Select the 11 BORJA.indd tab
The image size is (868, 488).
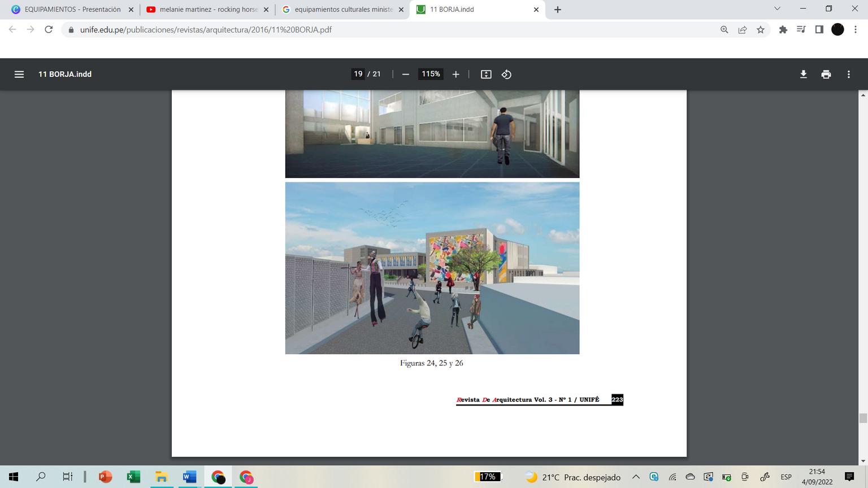coord(478,10)
